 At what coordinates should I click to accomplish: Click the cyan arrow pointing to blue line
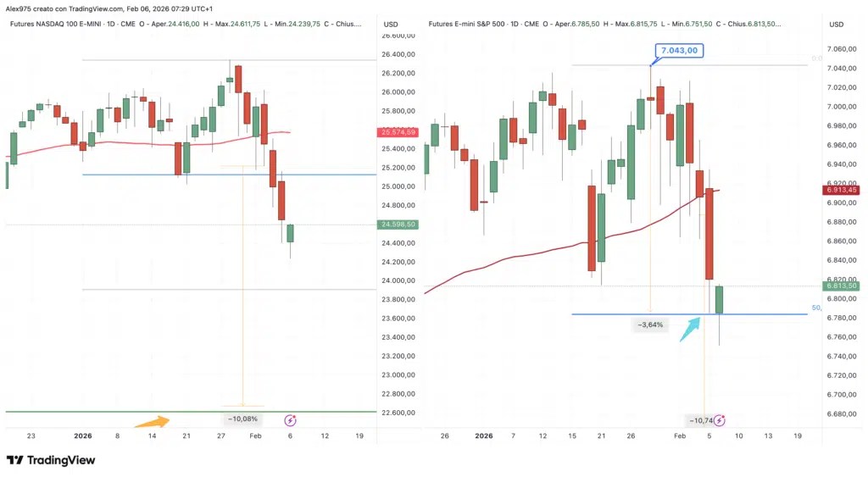[690, 330]
